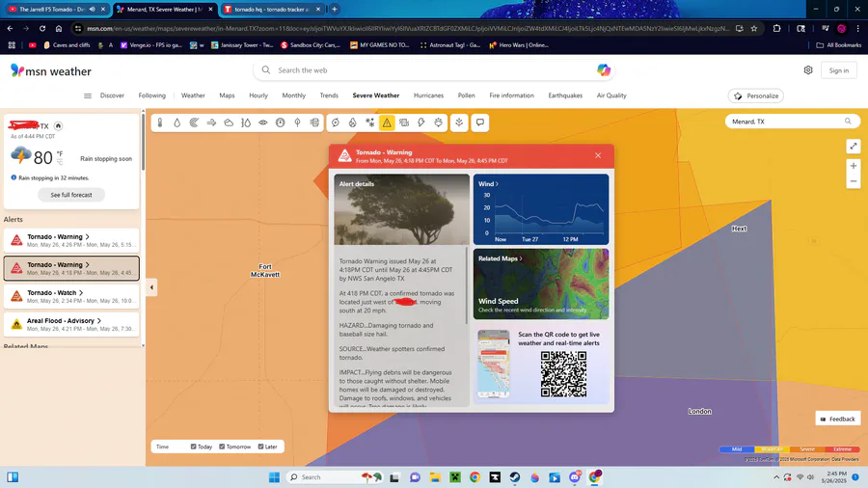Screen dimensions: 868x488
Task: Select the Pressure gauge map icon
Action: click(x=280, y=122)
